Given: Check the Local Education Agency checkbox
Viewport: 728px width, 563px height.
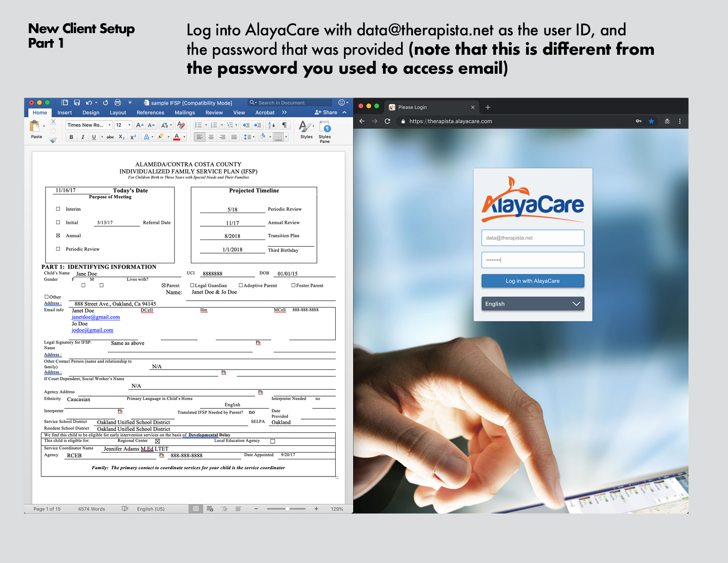Looking at the screenshot, I should 273,441.
